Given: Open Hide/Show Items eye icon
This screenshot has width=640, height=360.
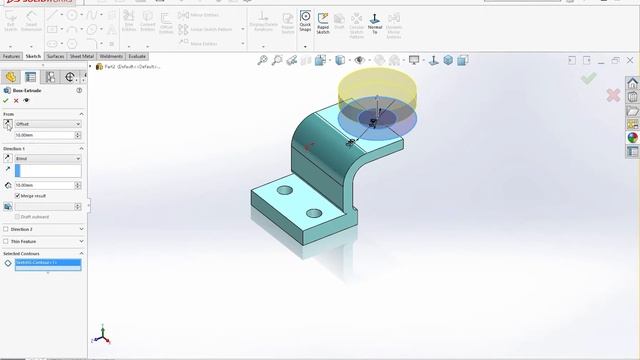Looking at the screenshot, I should pos(359,60).
